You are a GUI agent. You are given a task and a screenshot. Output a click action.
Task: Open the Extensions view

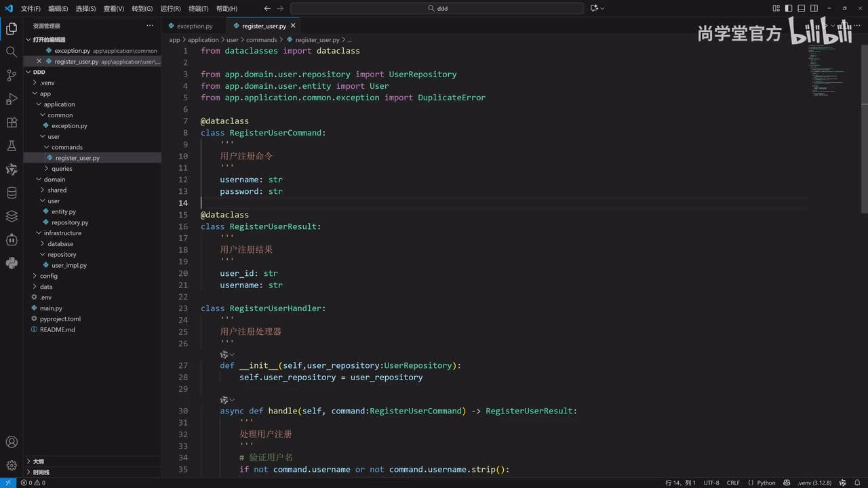[12, 123]
